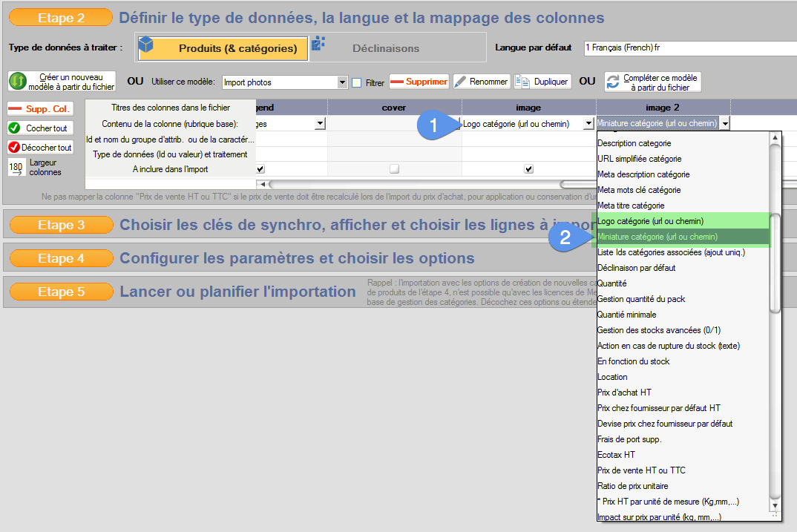Click the Produits (& catégories) cube icon
Image resolution: width=797 pixels, height=532 pixels.
click(146, 47)
